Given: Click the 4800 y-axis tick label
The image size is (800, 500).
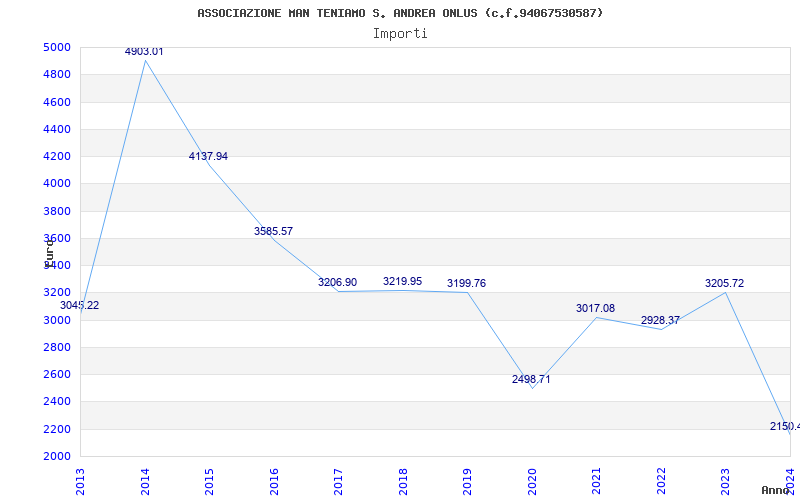Looking at the screenshot, I should coord(57,74).
